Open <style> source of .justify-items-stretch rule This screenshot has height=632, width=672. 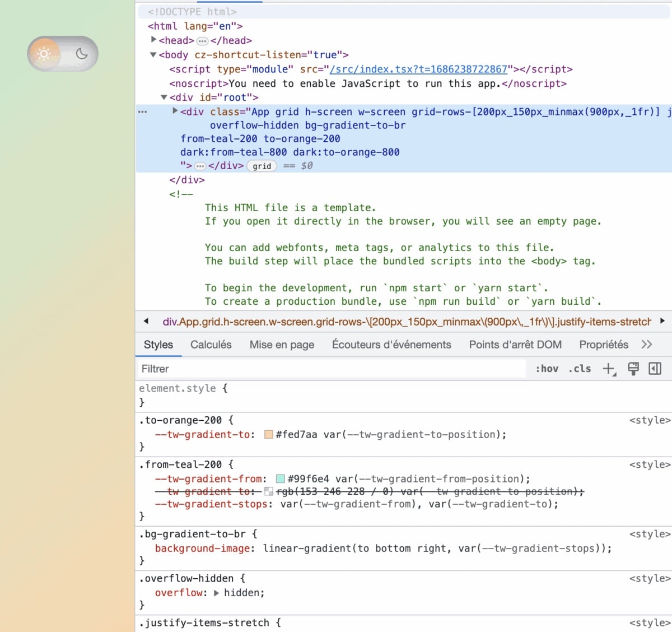point(650,622)
